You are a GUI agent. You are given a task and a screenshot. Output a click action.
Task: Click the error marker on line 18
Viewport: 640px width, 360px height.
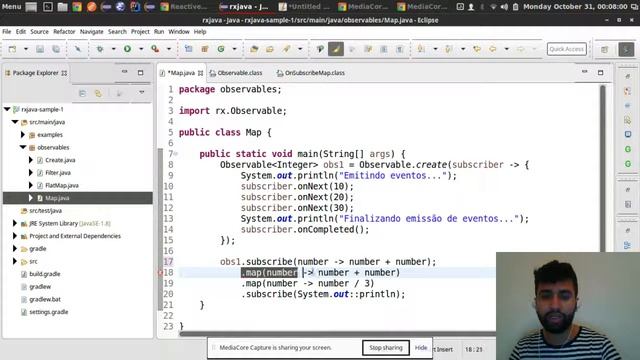(x=160, y=272)
